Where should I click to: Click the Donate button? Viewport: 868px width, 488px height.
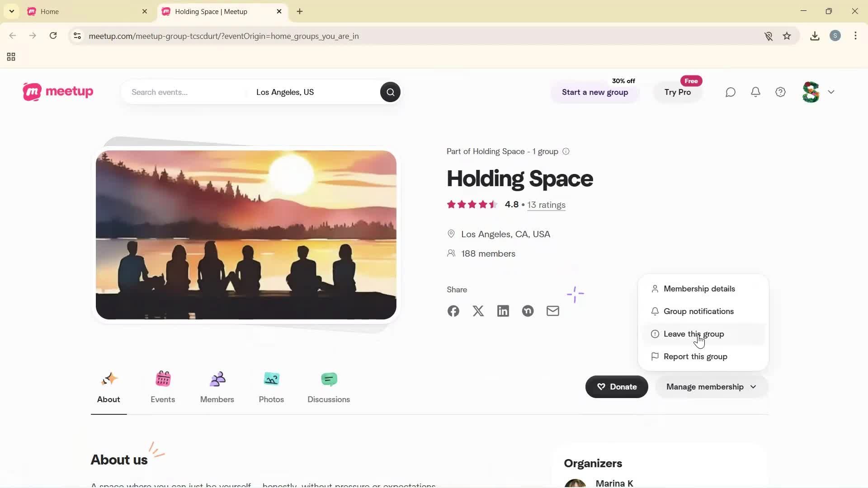pos(616,387)
